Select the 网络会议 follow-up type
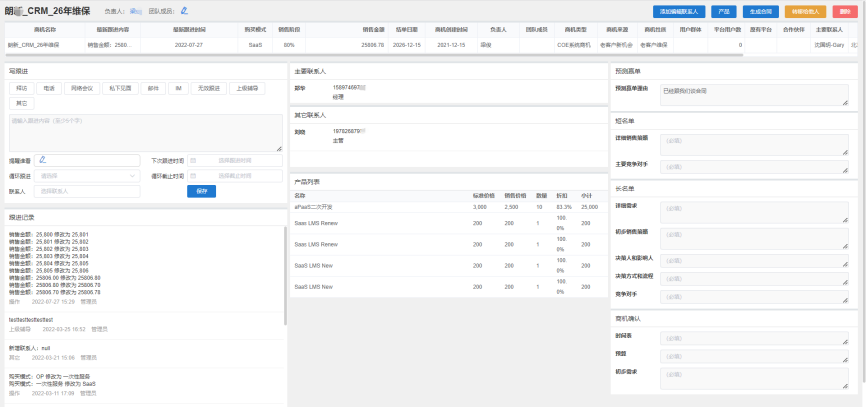 82,88
